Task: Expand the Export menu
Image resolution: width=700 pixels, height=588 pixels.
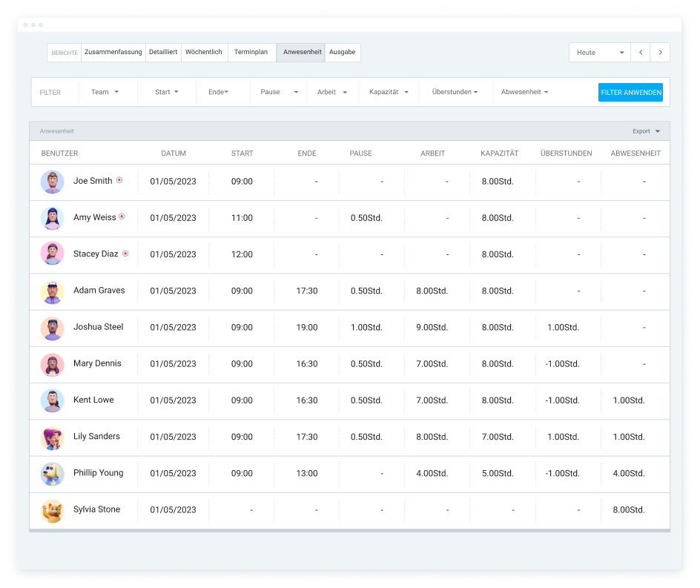Action: click(x=646, y=131)
